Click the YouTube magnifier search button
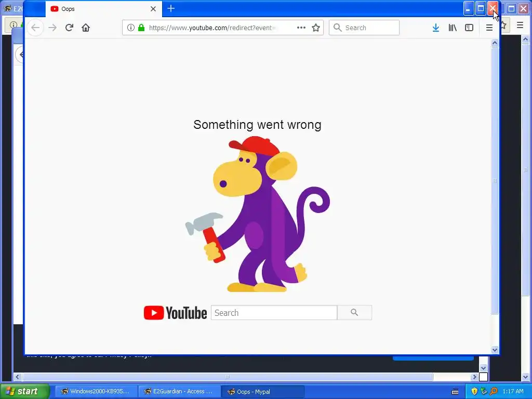This screenshot has width=532, height=399. pos(354,312)
